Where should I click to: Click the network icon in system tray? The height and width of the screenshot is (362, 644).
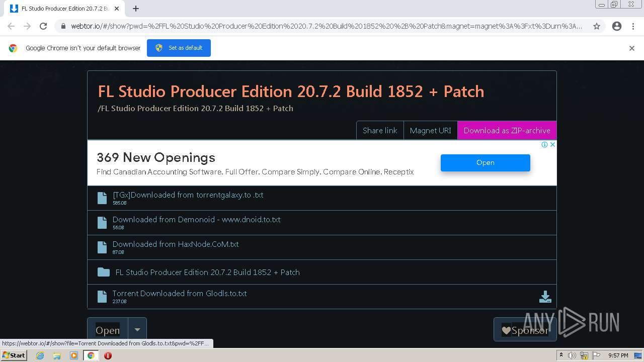(584, 355)
